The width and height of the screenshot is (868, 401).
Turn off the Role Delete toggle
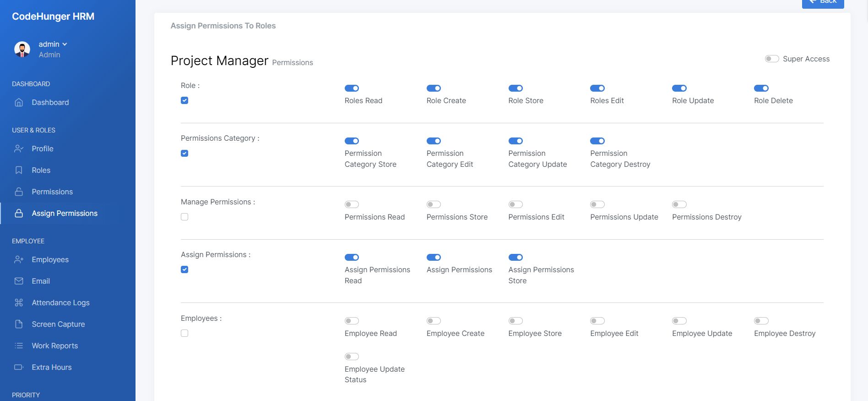[761, 88]
